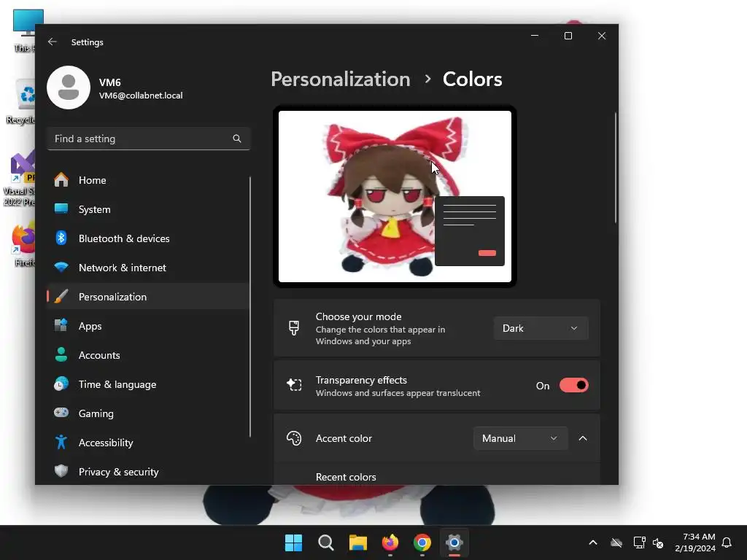Screen dimensions: 747x560
Task: Open the Choose your mode Dark dropdown
Action: [541, 328]
